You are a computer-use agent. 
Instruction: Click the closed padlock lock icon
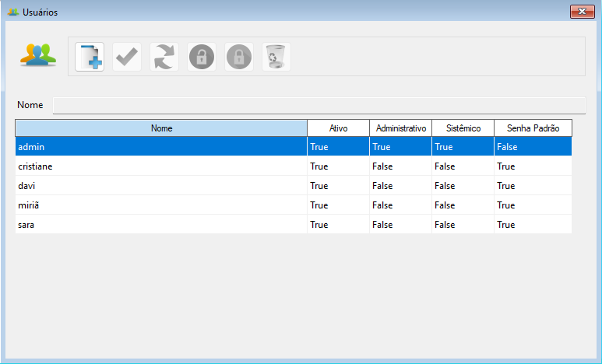[239, 57]
